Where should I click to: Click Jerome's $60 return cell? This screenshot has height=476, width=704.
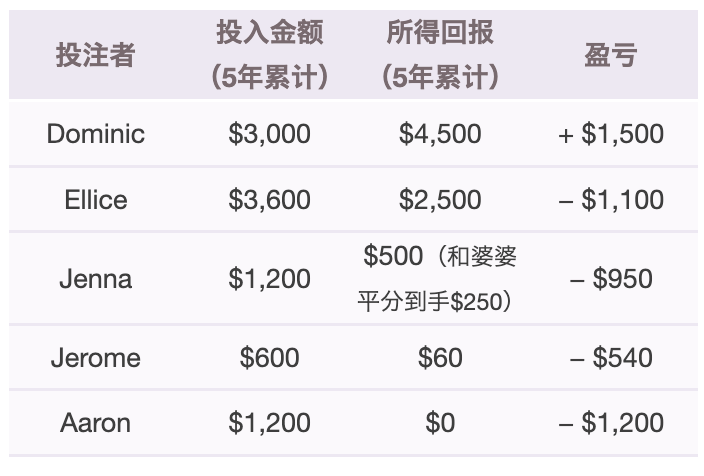tap(440, 358)
